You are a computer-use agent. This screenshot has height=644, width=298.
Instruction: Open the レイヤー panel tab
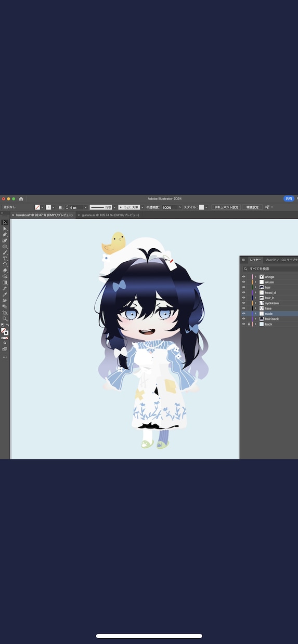[x=255, y=260]
